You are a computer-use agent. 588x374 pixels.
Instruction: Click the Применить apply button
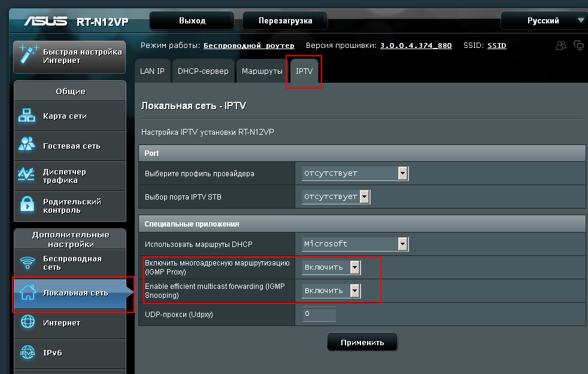362,342
